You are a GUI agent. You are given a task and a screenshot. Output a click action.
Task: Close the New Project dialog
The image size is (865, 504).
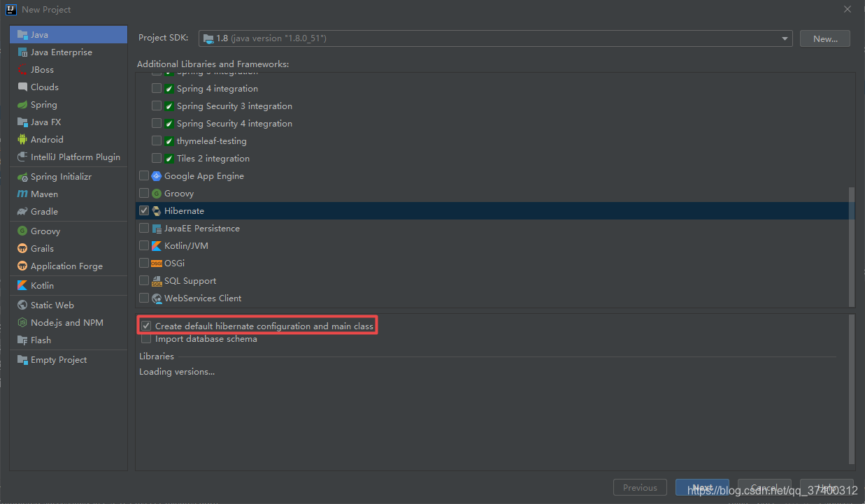point(848,10)
